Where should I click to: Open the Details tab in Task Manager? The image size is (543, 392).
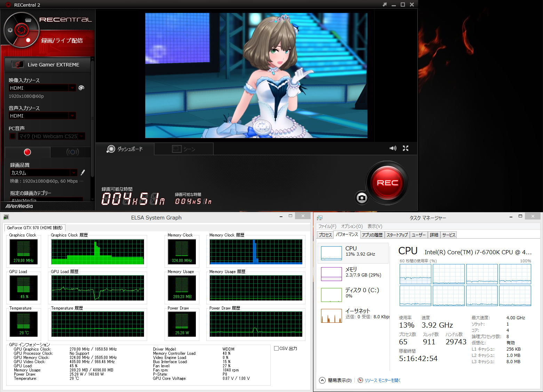click(434, 235)
